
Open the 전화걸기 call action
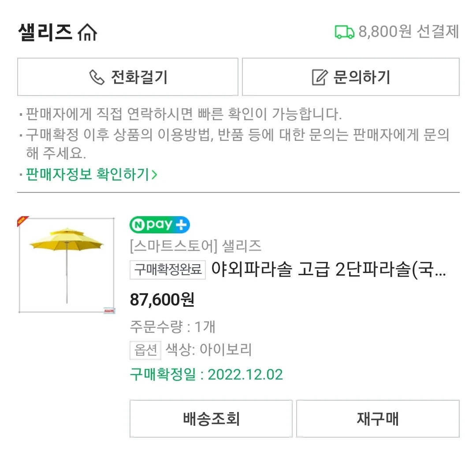coord(128,76)
